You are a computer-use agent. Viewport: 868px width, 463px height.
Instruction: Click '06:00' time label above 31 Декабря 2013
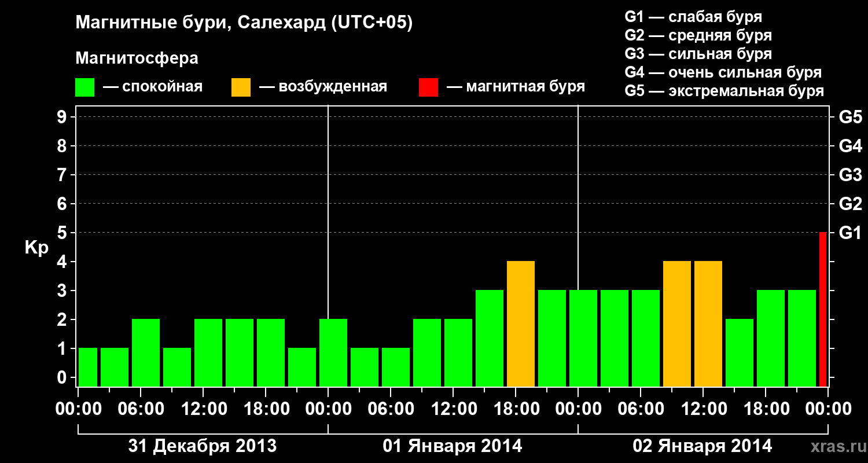[x=141, y=409]
